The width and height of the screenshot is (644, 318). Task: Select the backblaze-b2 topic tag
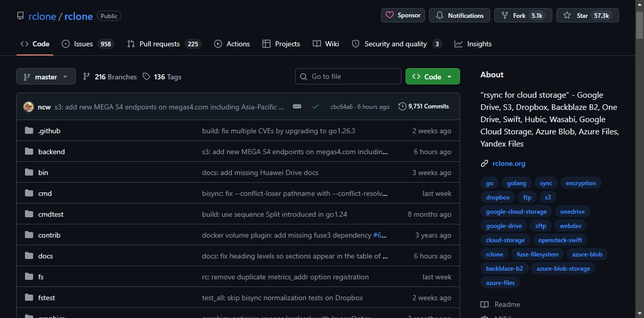pos(504,269)
